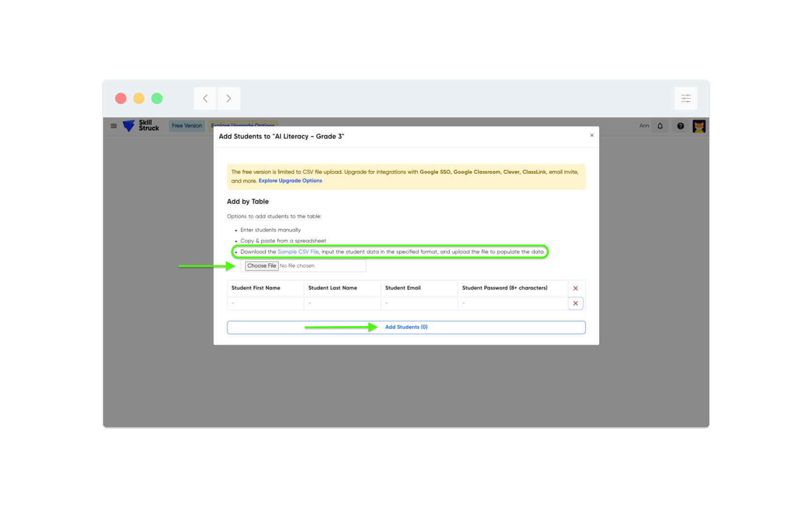Click 'Copy & paste from a spreadsheet' text
The width and height of the screenshot is (812, 507).
(x=283, y=241)
